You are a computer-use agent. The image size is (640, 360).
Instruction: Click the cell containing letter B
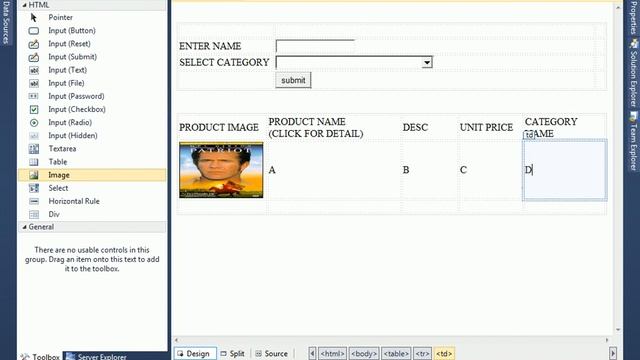click(429, 170)
